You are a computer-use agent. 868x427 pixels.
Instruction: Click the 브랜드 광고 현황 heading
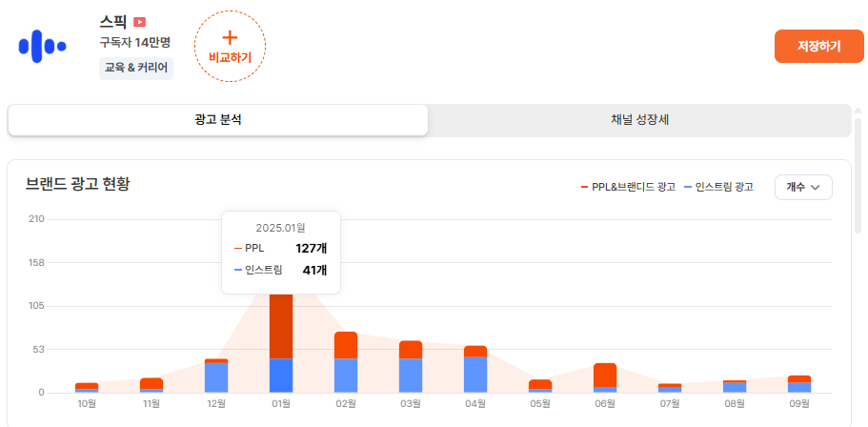click(x=77, y=184)
